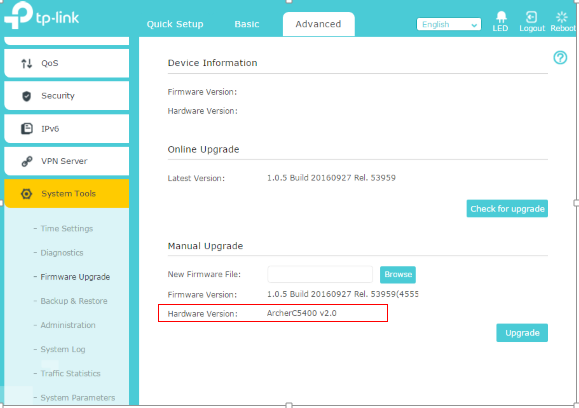Viewport: 579px width, 408px height.
Task: Click the QoS arrows icon
Action: point(27,64)
